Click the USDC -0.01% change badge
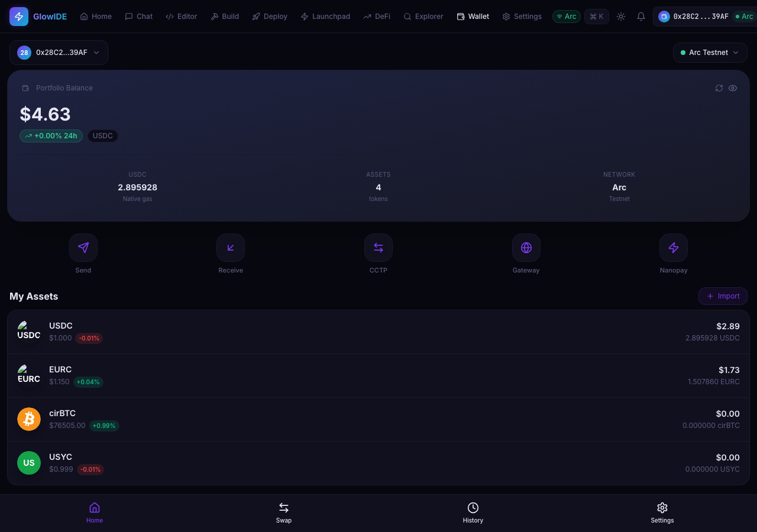Screen dimensions: 757x532 click(x=89, y=338)
